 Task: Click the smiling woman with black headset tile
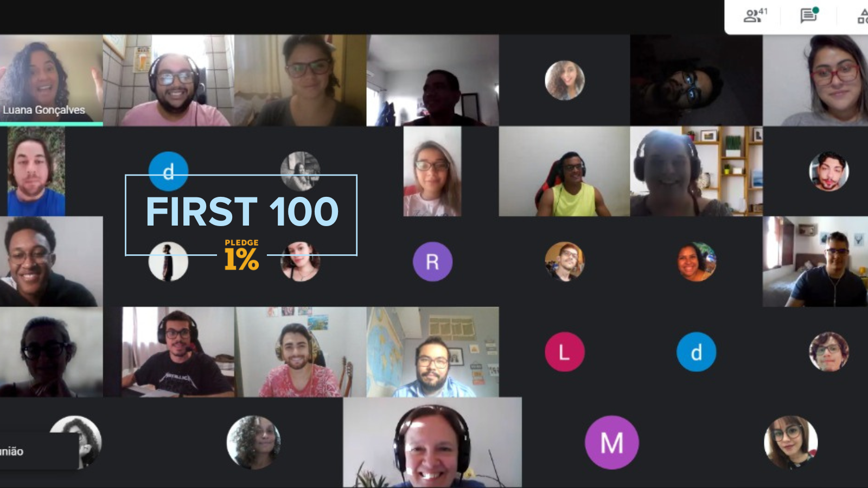point(432,442)
